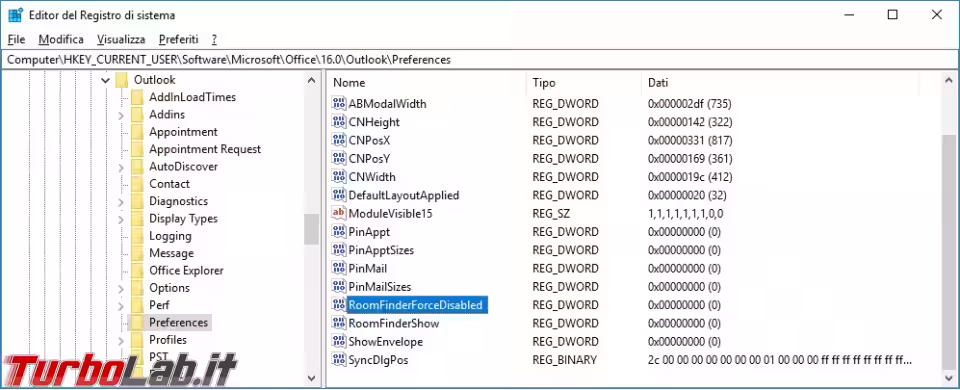This screenshot has width=960, height=390.
Task: Click the data 0x0000019c (412)
Action: point(690,177)
